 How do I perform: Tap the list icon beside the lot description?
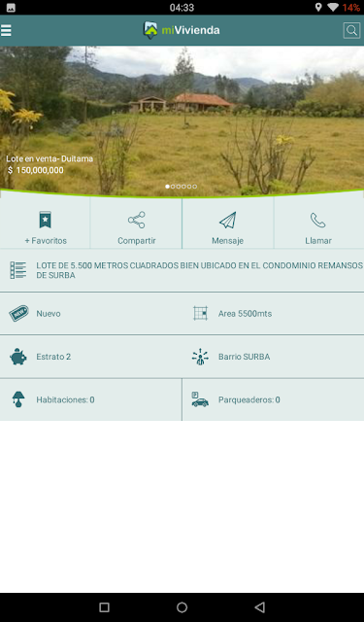click(17, 270)
